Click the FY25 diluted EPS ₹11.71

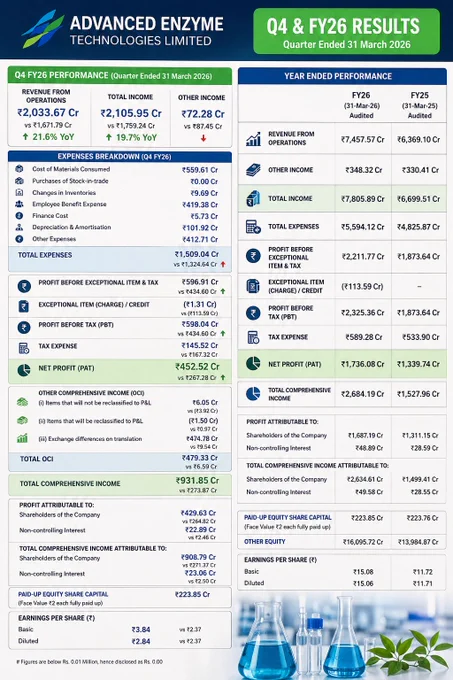423,583
